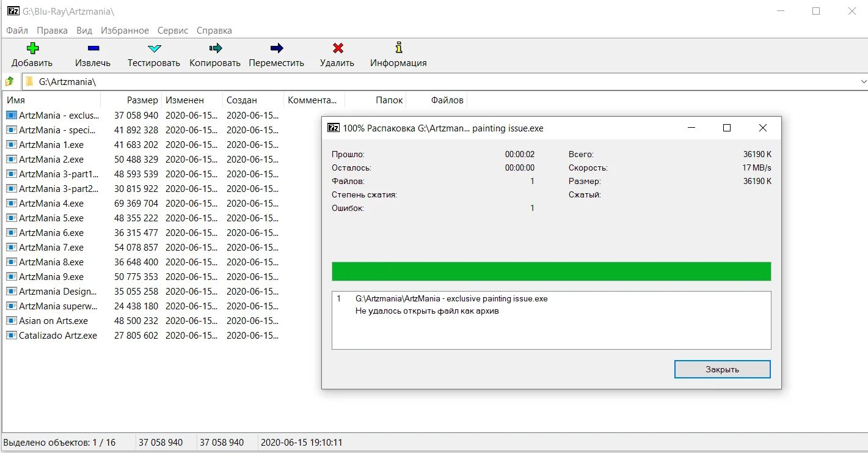This screenshot has height=453, width=868.
Task: Maximize the extraction dialog window
Action: 727,128
